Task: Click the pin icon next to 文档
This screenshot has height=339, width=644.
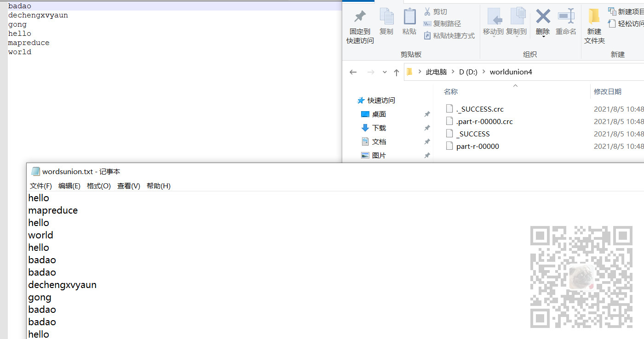Action: 427,141
